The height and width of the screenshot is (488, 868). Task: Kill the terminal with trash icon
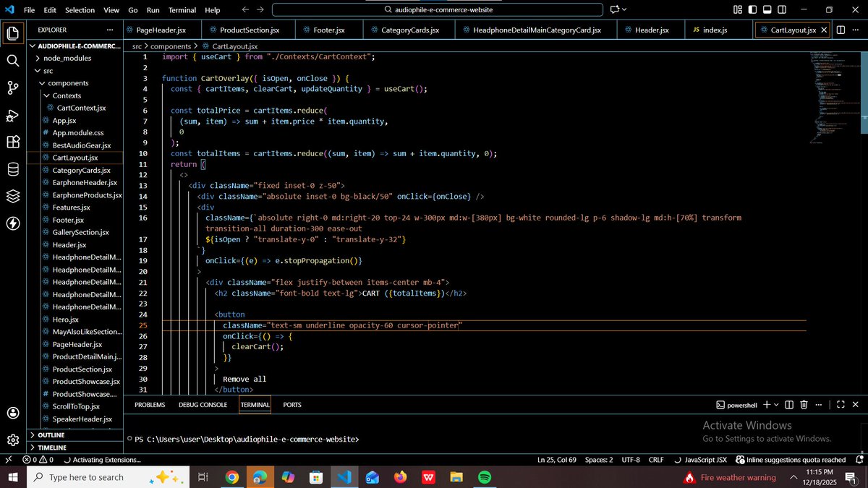[804, 405]
